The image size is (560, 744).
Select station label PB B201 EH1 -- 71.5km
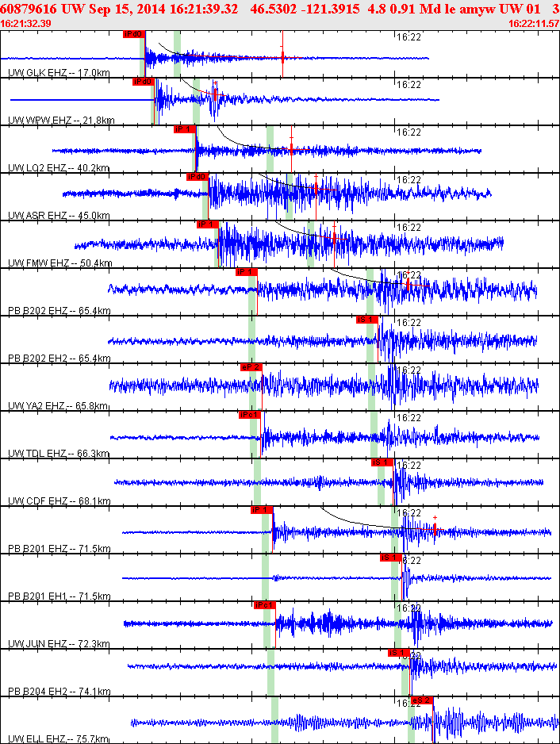point(59,596)
